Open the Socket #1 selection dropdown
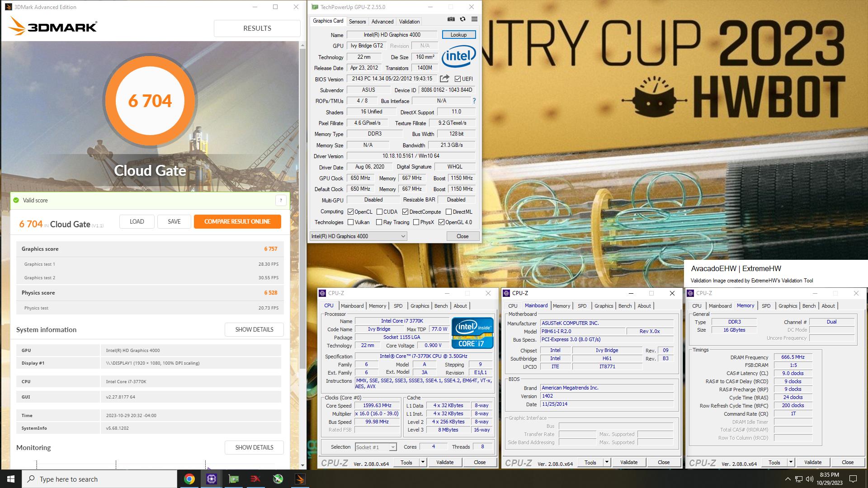This screenshot has height=488, width=868. (376, 447)
